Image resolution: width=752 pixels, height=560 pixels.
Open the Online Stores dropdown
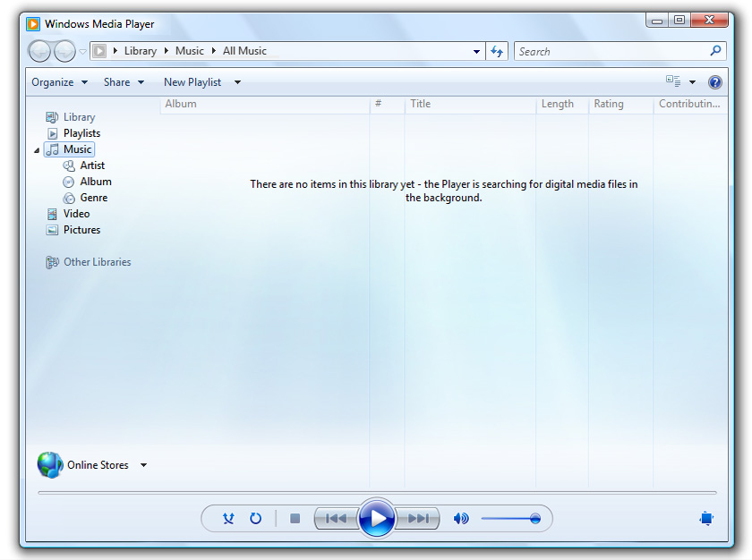[143, 465]
